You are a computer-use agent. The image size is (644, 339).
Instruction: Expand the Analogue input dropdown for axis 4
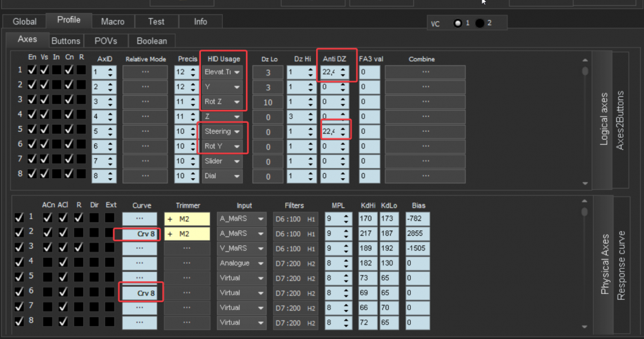click(x=241, y=263)
